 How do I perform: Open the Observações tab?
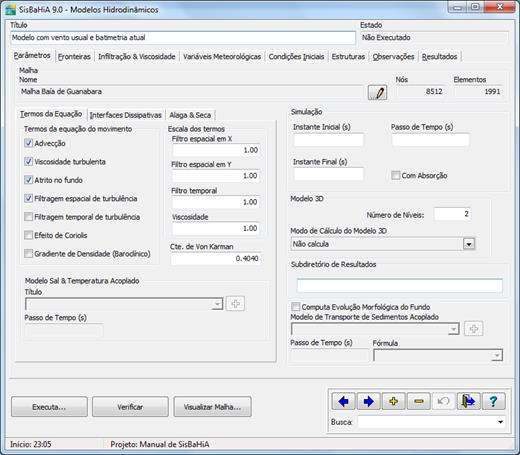click(393, 57)
